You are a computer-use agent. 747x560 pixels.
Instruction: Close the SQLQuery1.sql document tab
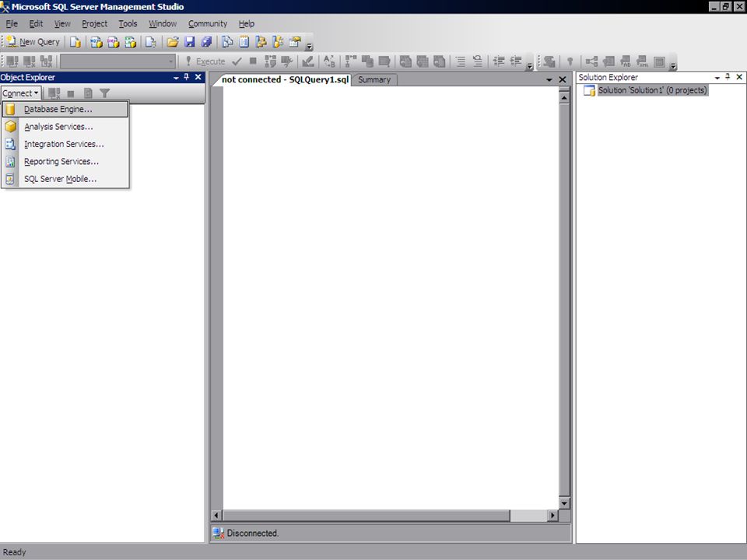[562, 79]
